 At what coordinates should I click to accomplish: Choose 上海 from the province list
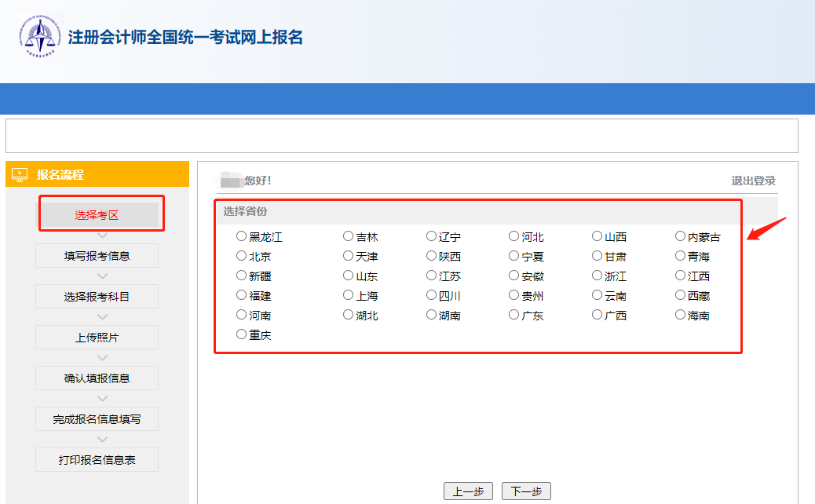[346, 294]
